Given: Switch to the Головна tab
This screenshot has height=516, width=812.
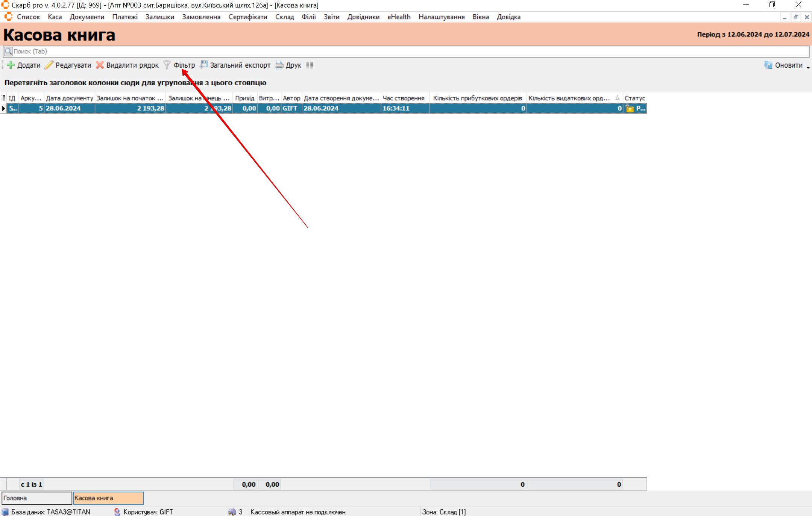Looking at the screenshot, I should click(36, 498).
